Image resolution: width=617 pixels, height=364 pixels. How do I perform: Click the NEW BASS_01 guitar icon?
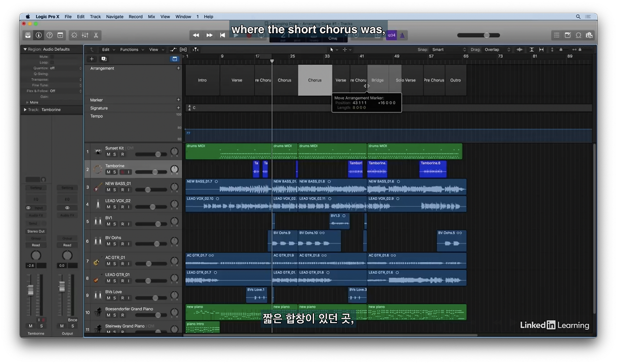point(98,186)
